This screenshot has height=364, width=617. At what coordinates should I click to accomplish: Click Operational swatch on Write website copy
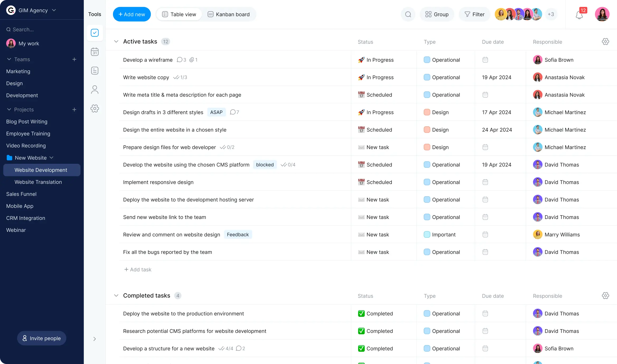tap(427, 77)
